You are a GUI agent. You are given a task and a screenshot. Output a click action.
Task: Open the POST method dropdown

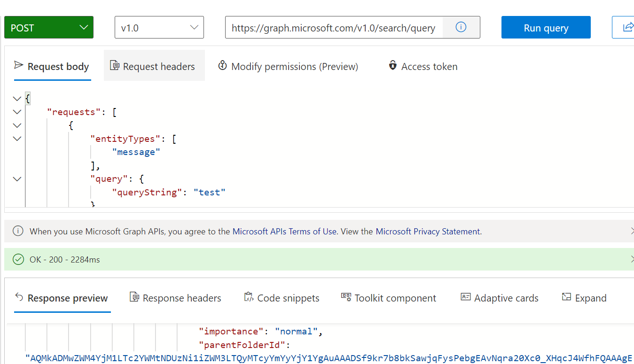(x=49, y=27)
